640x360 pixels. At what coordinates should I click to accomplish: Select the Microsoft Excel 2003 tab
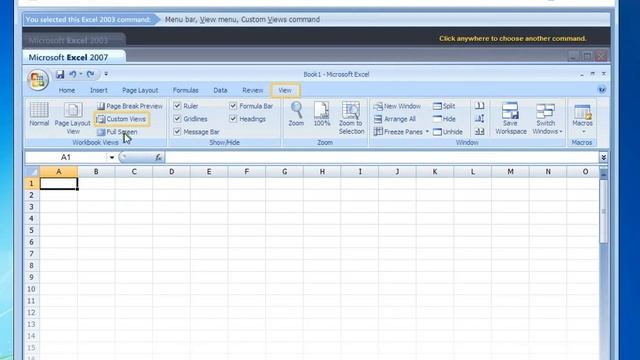pyautogui.click(x=74, y=40)
